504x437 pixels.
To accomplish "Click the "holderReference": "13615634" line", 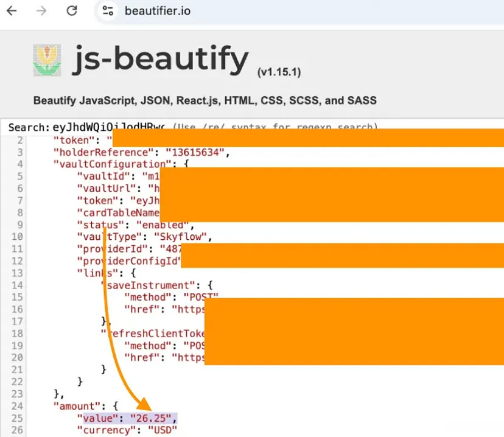I will click(142, 152).
